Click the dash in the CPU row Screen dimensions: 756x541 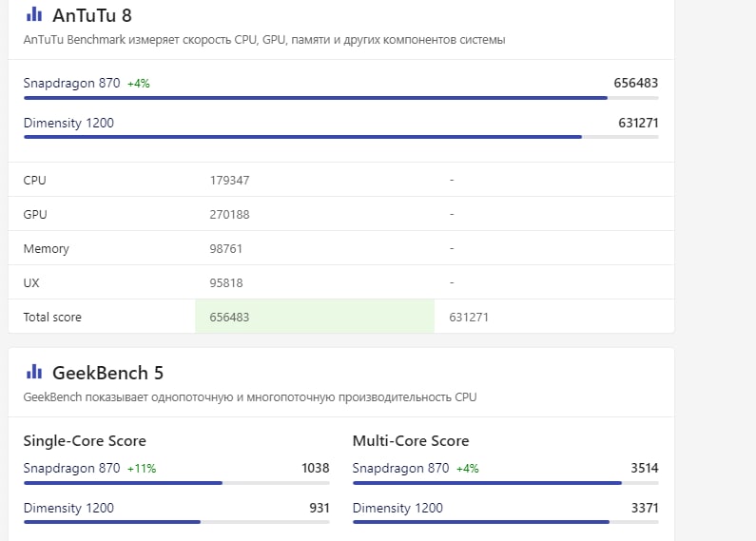452,180
